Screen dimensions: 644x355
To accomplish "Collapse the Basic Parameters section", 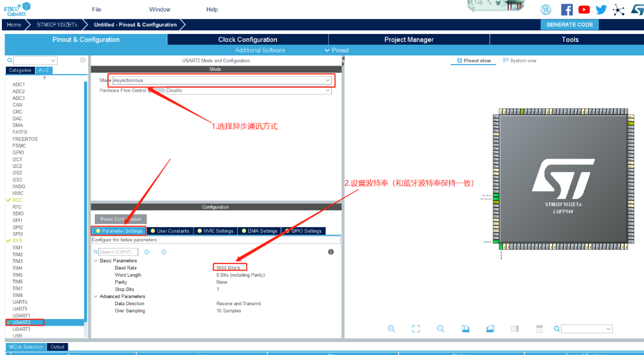I will tap(96, 261).
